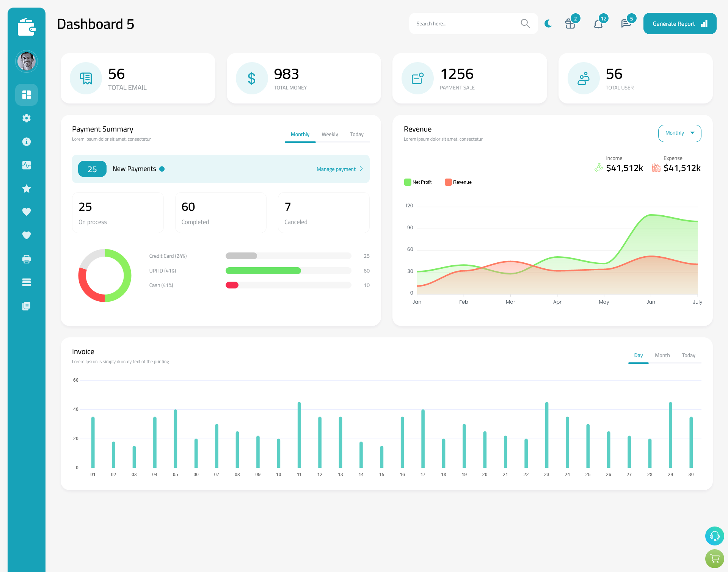Image resolution: width=728 pixels, height=572 pixels.
Task: Toggle to Weekly payment summary view
Action: coord(330,134)
